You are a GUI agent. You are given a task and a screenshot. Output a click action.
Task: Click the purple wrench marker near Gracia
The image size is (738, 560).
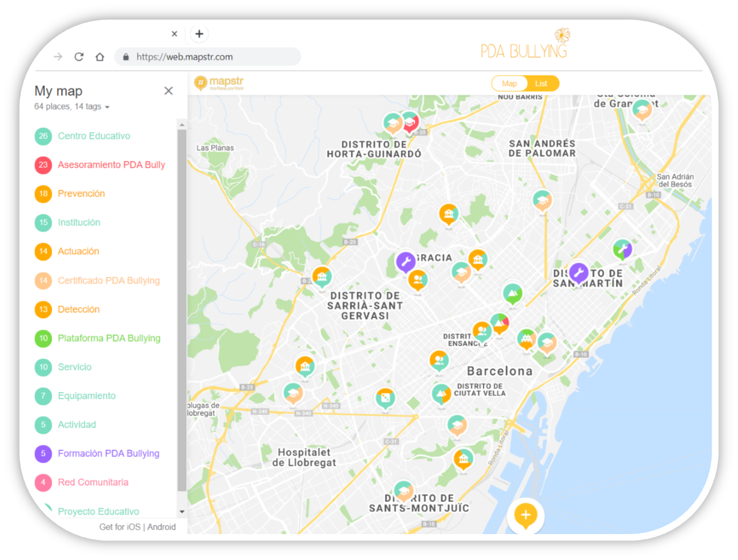pyautogui.click(x=406, y=262)
